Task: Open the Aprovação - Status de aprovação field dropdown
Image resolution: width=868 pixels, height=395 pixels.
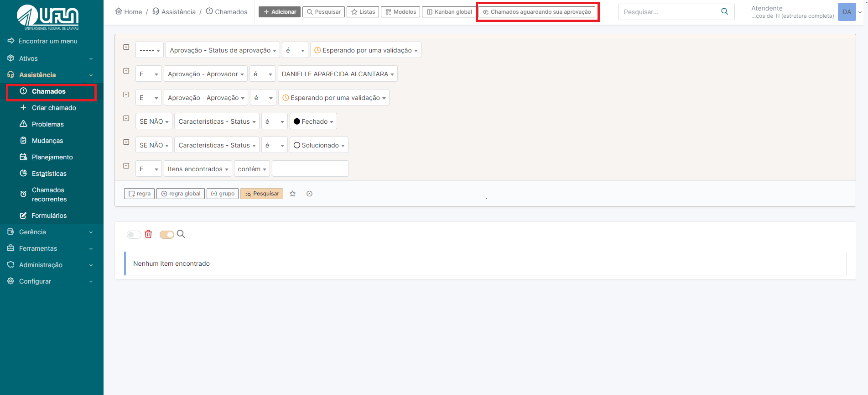Action: pyautogui.click(x=223, y=50)
